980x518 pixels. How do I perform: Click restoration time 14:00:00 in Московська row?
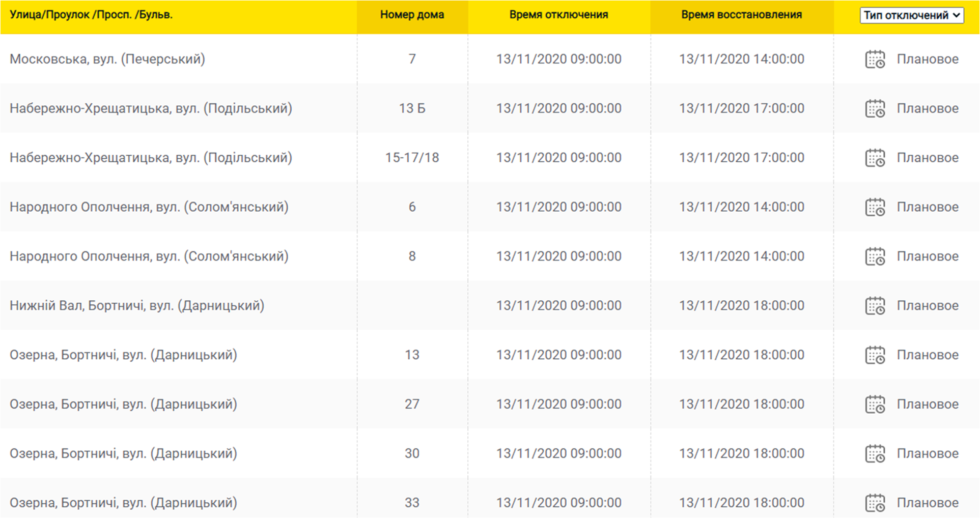pos(742,59)
